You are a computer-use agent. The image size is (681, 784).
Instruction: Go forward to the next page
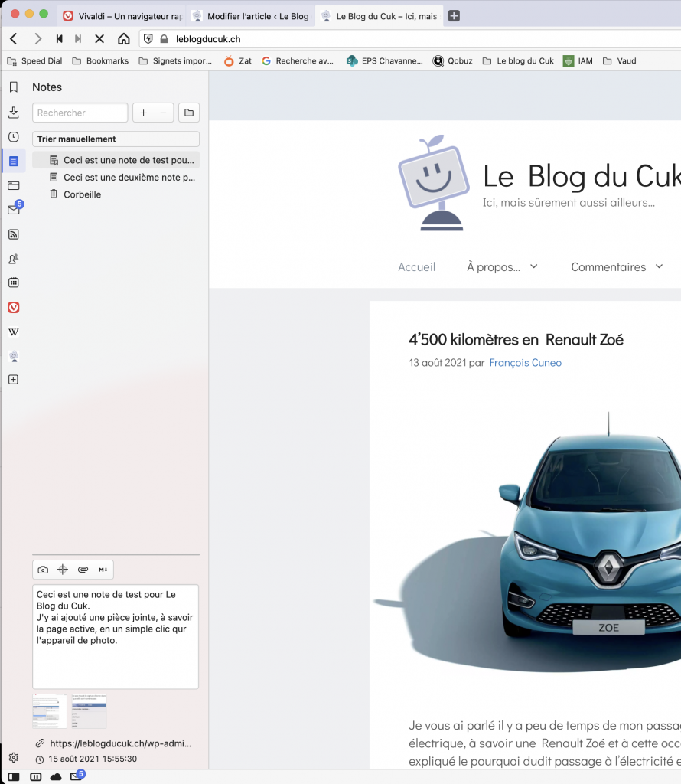tap(37, 38)
